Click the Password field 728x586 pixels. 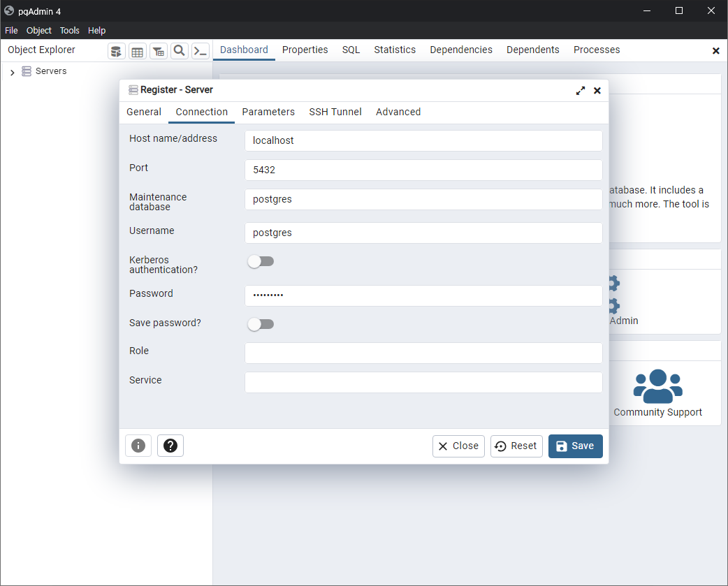423,295
